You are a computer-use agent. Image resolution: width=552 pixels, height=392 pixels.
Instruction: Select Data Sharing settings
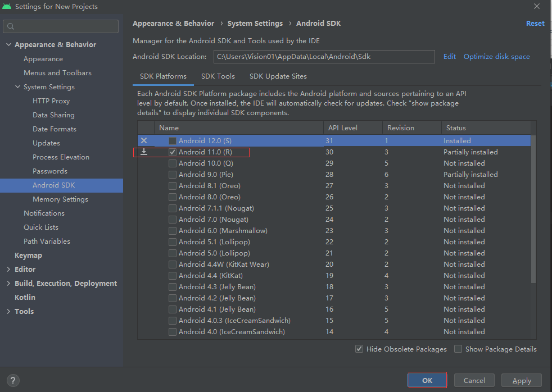click(x=53, y=115)
